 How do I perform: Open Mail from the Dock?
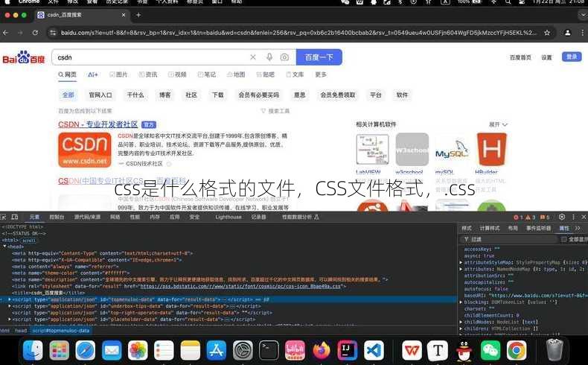(x=112, y=351)
